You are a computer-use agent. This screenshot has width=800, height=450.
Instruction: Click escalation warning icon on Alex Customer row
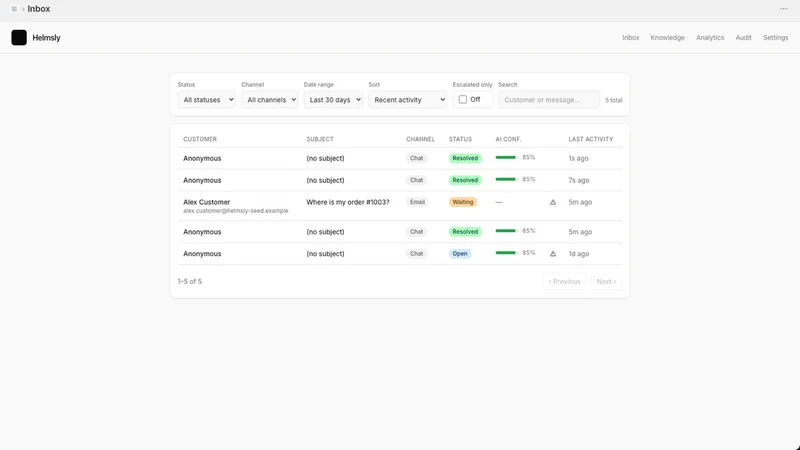[553, 203]
